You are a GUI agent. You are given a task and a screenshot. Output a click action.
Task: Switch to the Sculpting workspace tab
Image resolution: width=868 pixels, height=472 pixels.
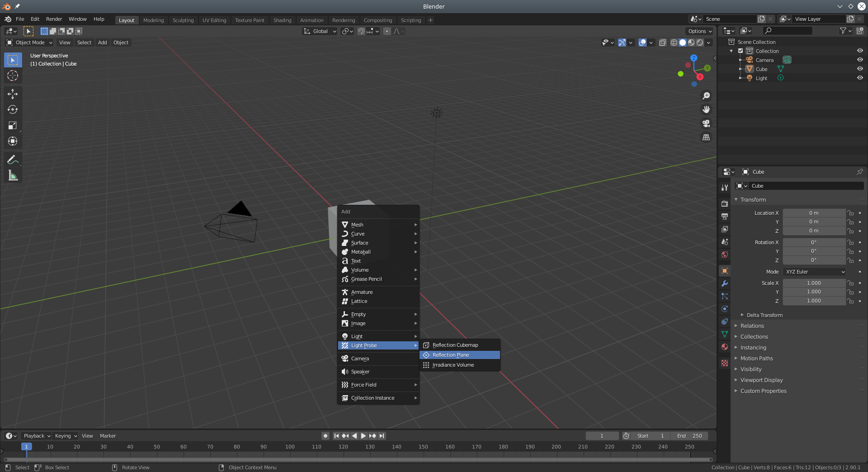coord(183,20)
